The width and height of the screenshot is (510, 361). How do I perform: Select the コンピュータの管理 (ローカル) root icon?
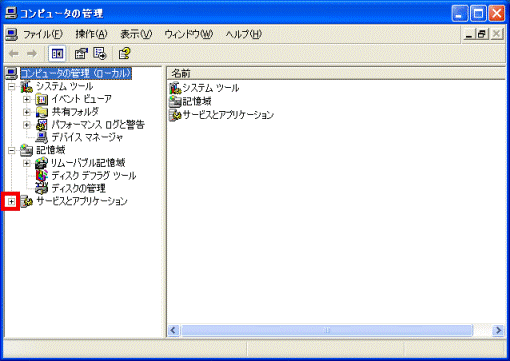(12, 74)
